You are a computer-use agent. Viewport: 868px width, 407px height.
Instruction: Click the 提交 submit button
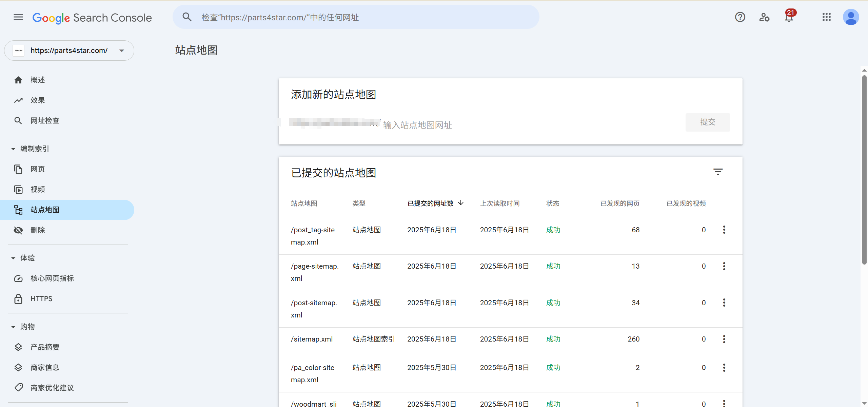coord(708,122)
